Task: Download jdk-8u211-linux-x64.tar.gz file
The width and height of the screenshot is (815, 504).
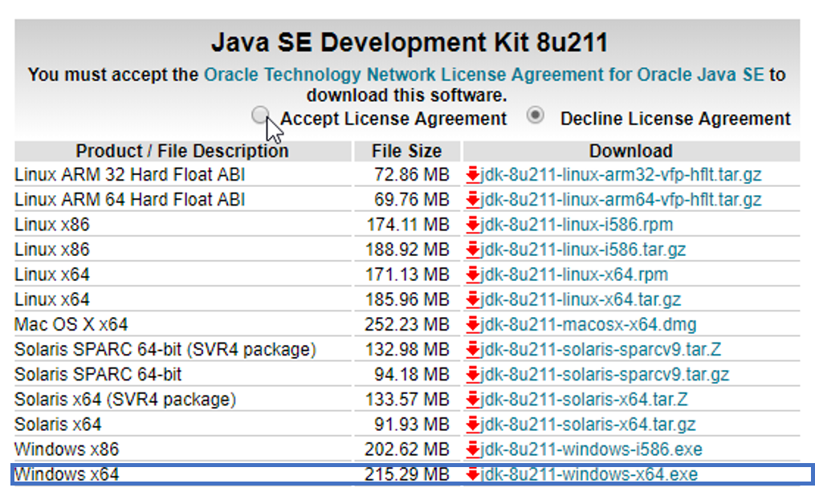Action: (x=581, y=299)
